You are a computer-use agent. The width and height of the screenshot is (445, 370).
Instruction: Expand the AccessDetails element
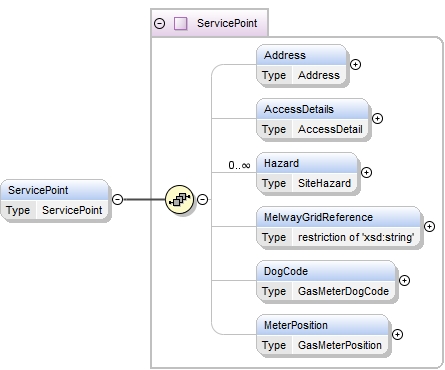pyautogui.click(x=377, y=118)
